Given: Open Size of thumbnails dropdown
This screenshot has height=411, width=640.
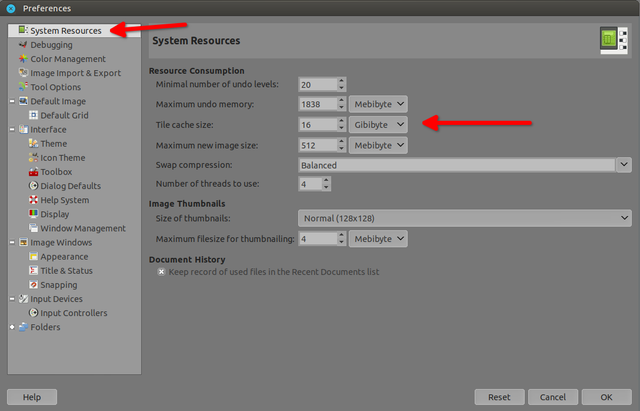Looking at the screenshot, I should click(x=464, y=218).
